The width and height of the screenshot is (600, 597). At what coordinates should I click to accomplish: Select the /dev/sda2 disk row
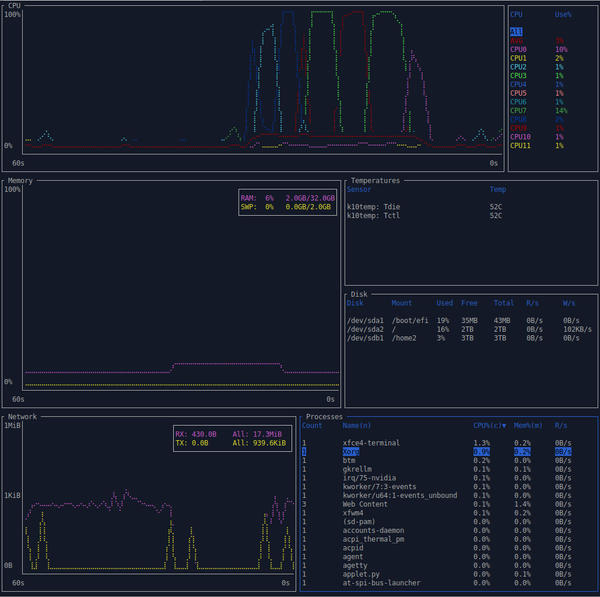[469, 329]
